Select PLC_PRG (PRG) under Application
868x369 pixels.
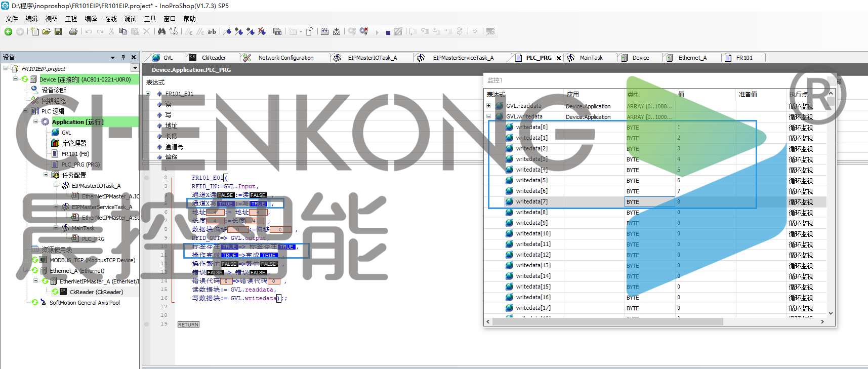click(x=80, y=165)
